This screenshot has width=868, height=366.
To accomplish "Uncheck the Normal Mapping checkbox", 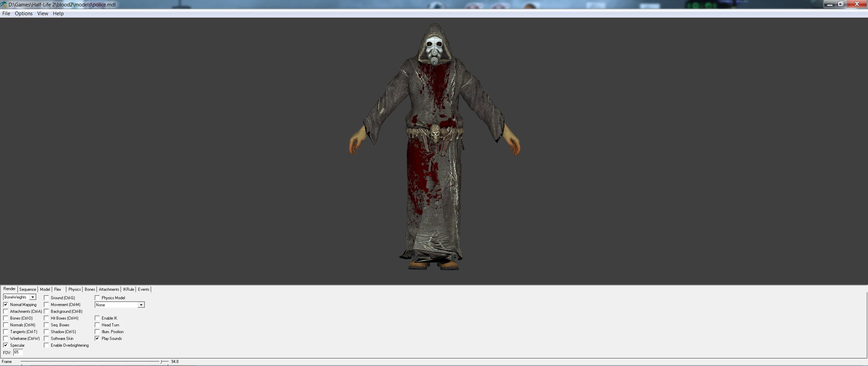I will 6,304.
